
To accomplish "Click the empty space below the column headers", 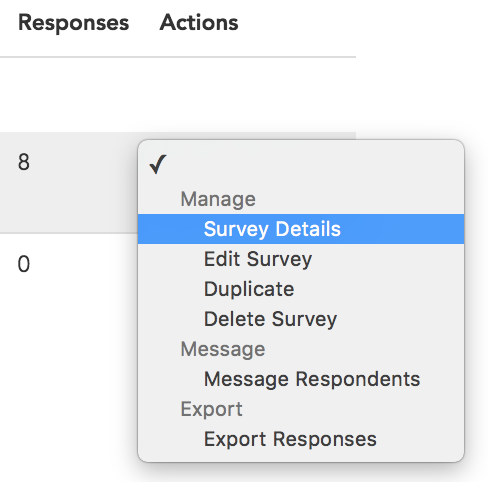I will (x=178, y=95).
